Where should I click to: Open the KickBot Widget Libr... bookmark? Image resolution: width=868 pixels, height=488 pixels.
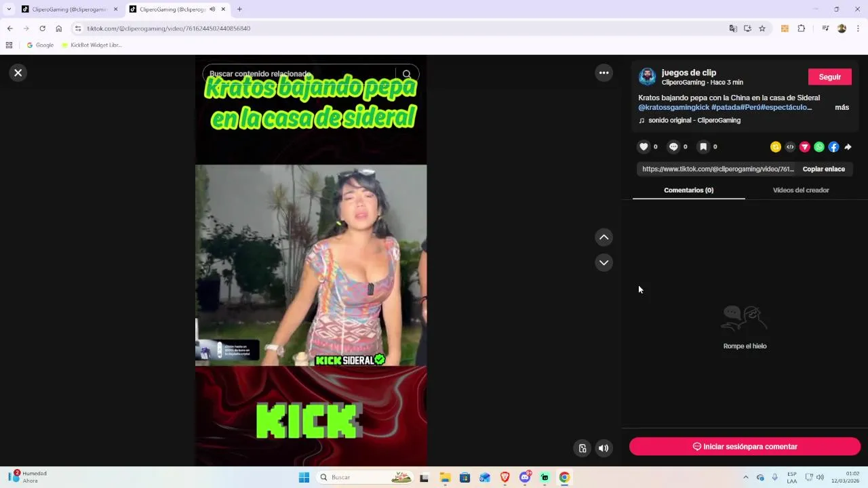click(92, 45)
